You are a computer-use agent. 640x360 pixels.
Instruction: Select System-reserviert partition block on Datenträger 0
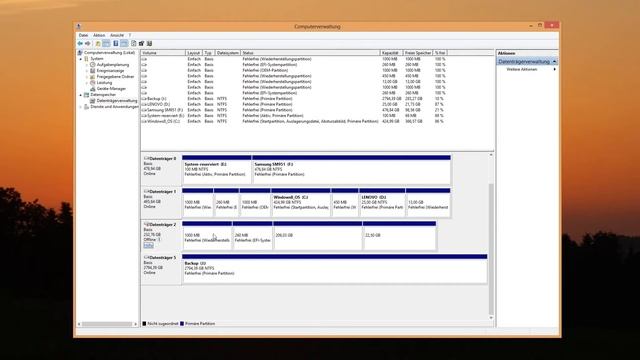(x=217, y=170)
